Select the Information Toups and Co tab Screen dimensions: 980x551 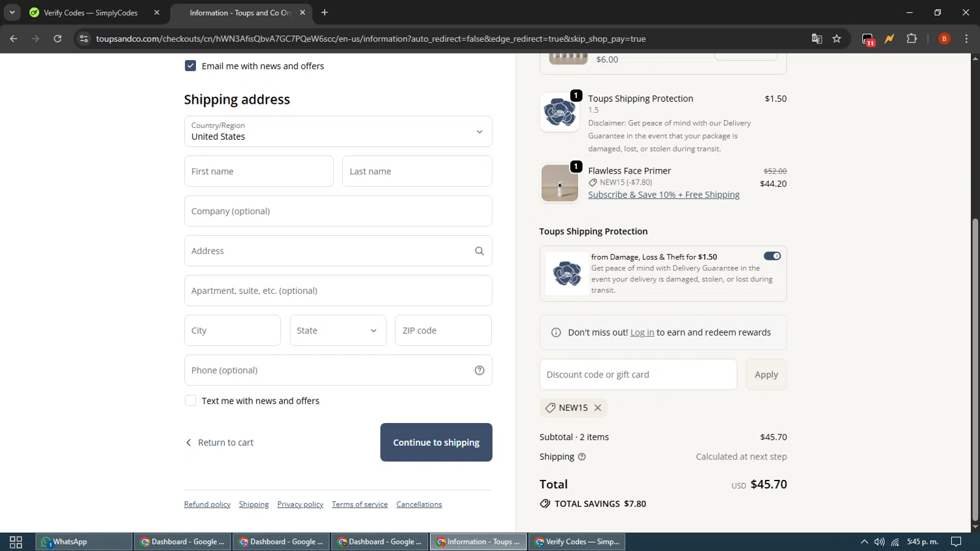(241, 12)
